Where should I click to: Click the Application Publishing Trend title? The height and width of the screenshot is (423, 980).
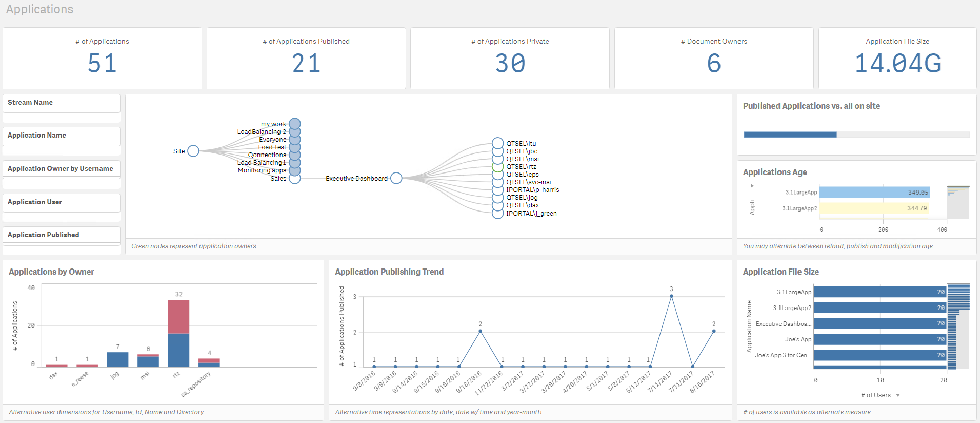coord(389,272)
